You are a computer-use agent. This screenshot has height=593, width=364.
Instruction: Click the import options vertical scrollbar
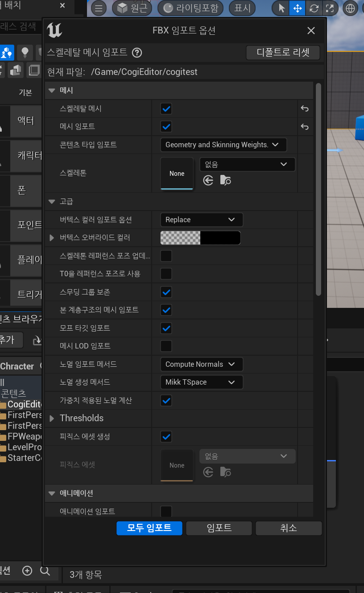click(x=318, y=189)
